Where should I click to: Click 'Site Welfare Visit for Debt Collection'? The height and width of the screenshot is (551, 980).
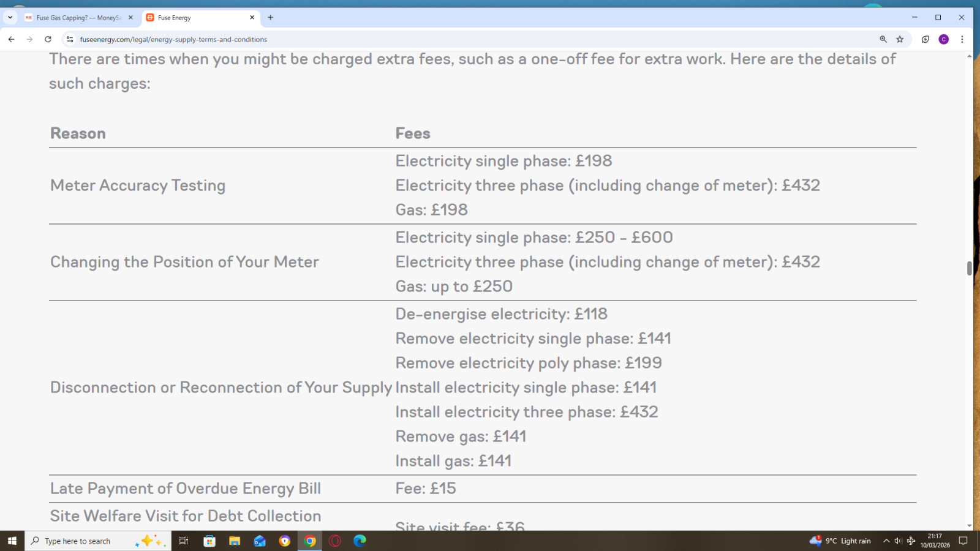click(x=186, y=516)
